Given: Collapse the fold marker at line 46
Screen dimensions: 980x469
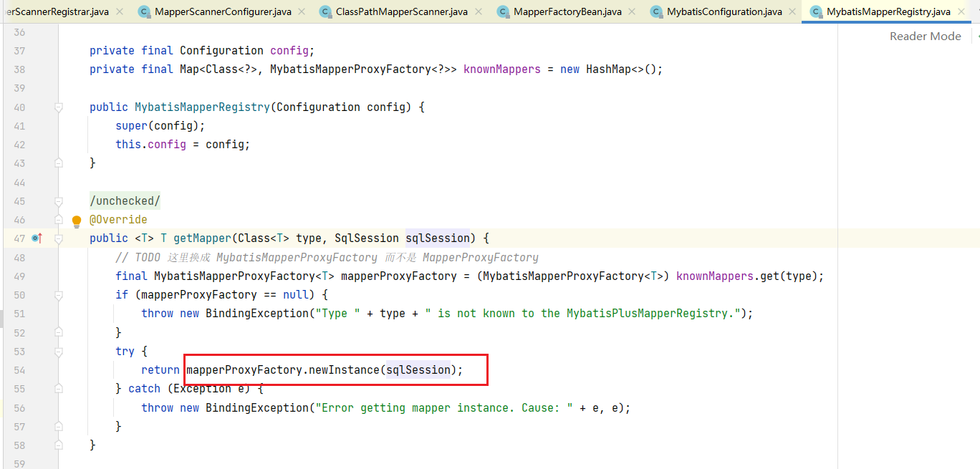Looking at the screenshot, I should click(x=59, y=220).
